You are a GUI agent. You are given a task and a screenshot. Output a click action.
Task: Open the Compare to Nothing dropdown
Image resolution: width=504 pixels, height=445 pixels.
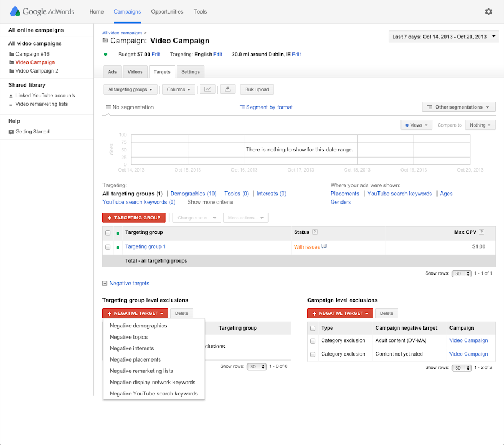coord(480,125)
